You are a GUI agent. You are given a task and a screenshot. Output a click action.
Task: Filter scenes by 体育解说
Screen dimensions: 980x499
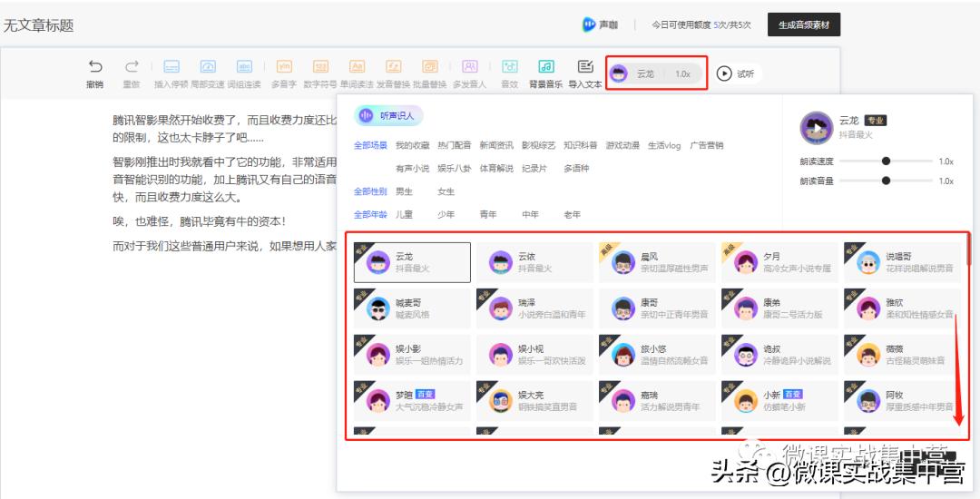(496, 169)
